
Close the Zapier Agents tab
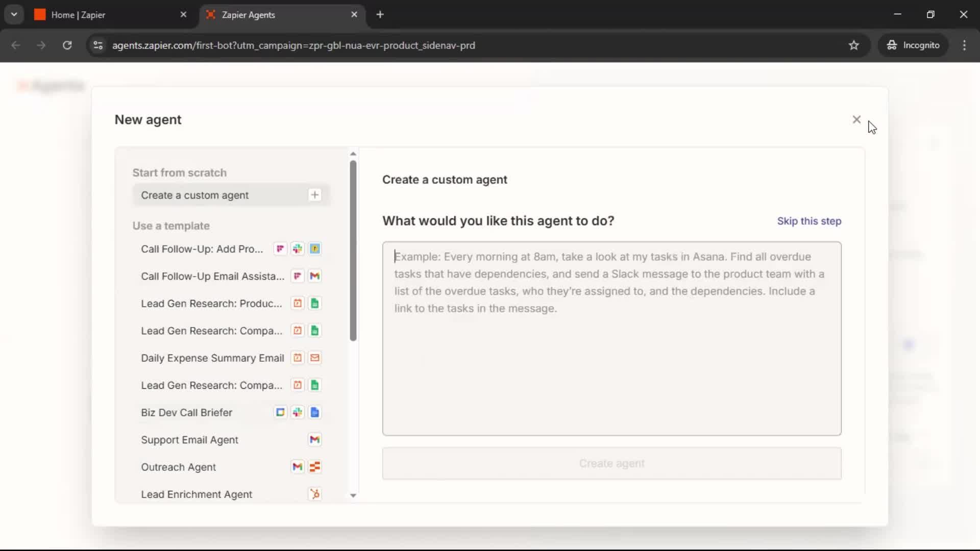pos(354,15)
